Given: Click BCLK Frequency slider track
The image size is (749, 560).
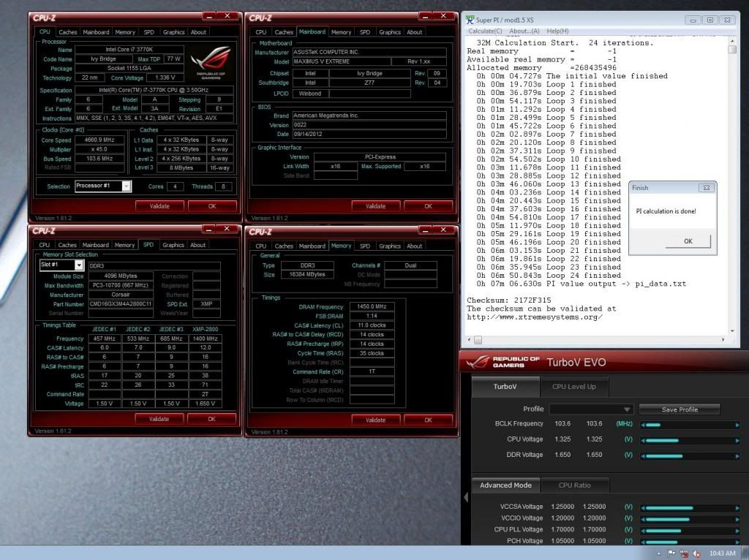Looking at the screenshot, I should pos(690,425).
